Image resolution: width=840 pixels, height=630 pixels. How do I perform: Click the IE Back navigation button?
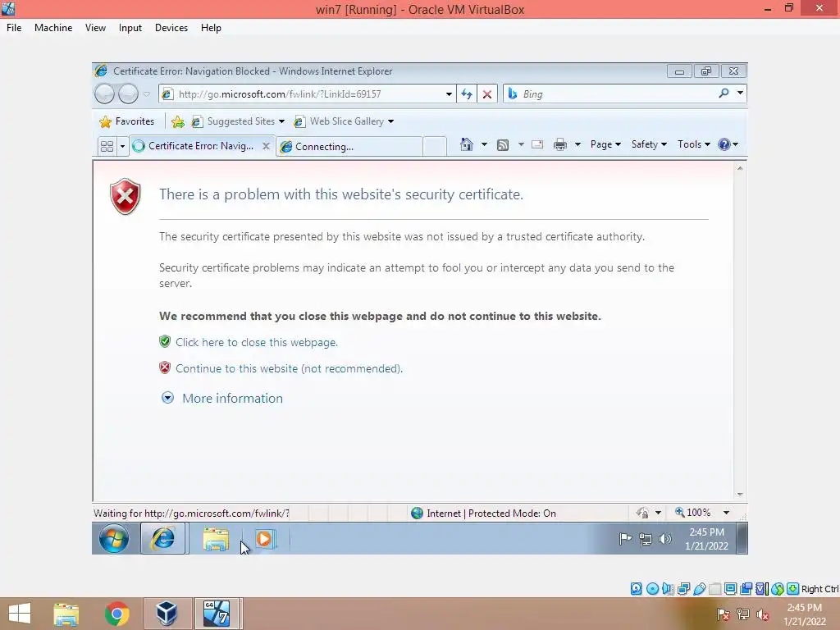(x=104, y=94)
